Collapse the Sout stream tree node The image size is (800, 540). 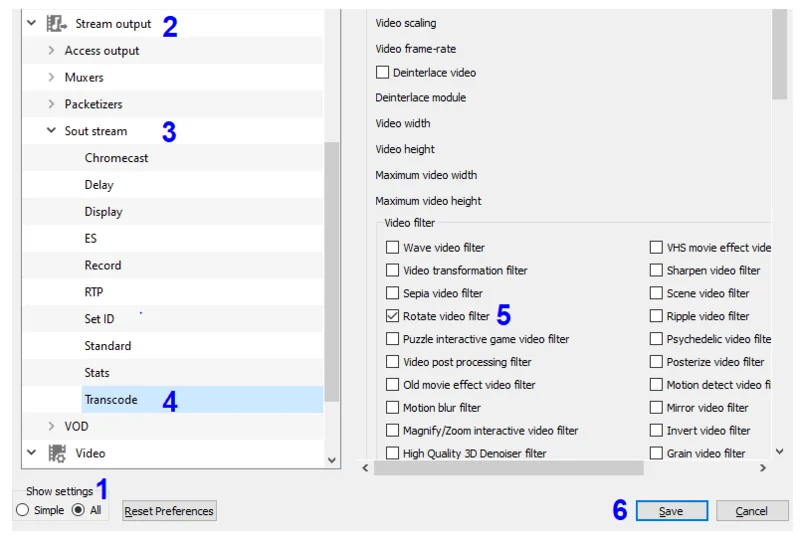coord(51,131)
